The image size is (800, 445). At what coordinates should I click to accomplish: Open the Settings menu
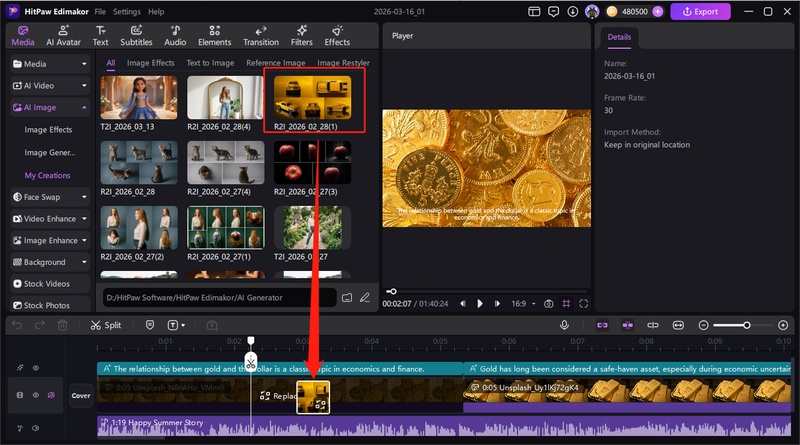pyautogui.click(x=127, y=11)
